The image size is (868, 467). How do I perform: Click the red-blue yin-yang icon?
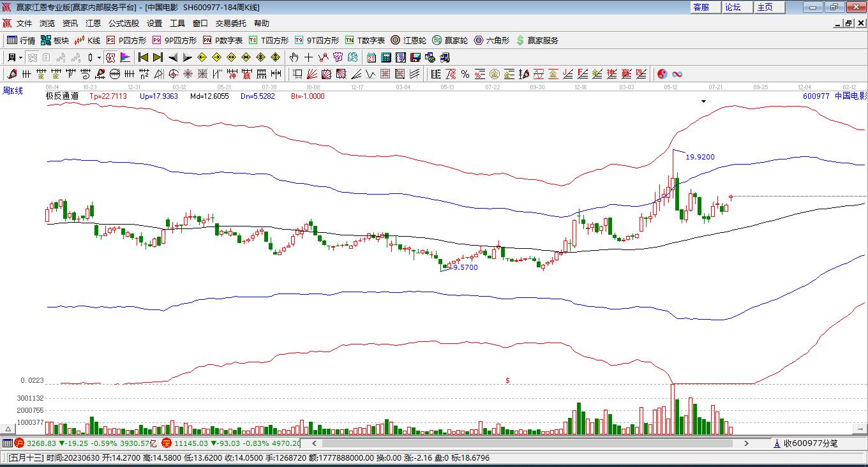(x=662, y=74)
